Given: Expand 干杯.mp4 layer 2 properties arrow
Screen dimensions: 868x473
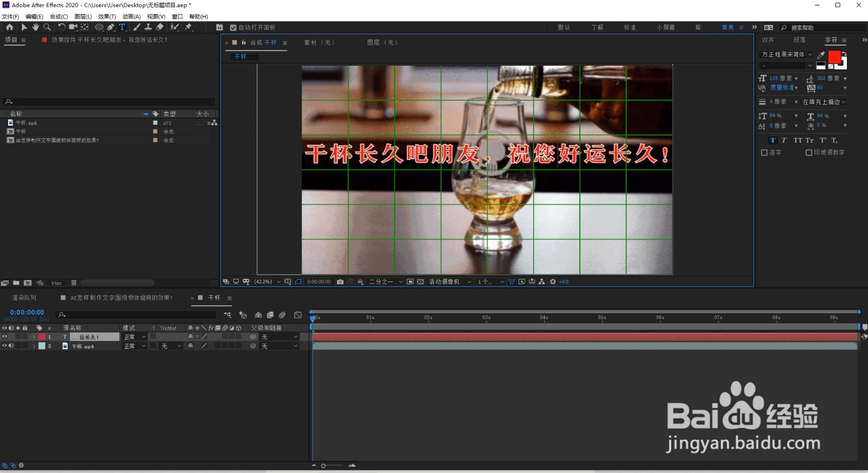Looking at the screenshot, I should pyautogui.click(x=34, y=346).
